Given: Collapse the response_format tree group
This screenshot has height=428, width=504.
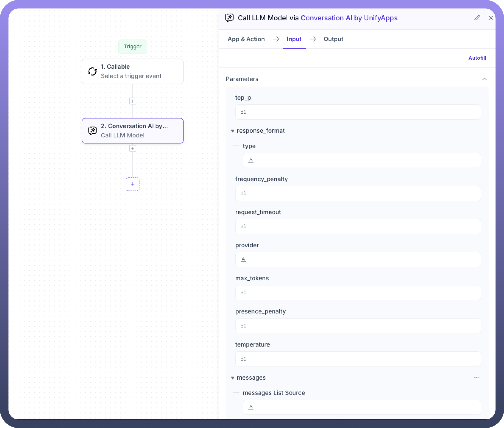Looking at the screenshot, I should click(x=233, y=131).
